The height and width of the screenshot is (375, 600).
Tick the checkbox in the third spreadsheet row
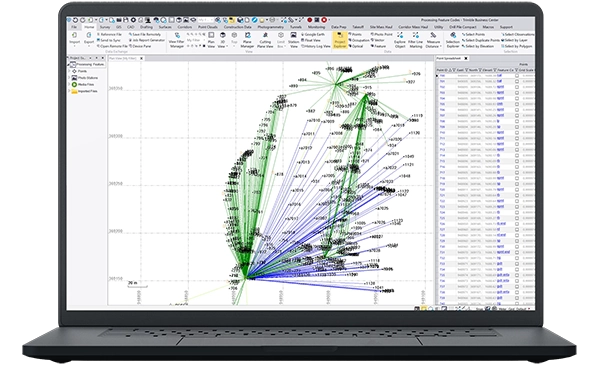517,87
